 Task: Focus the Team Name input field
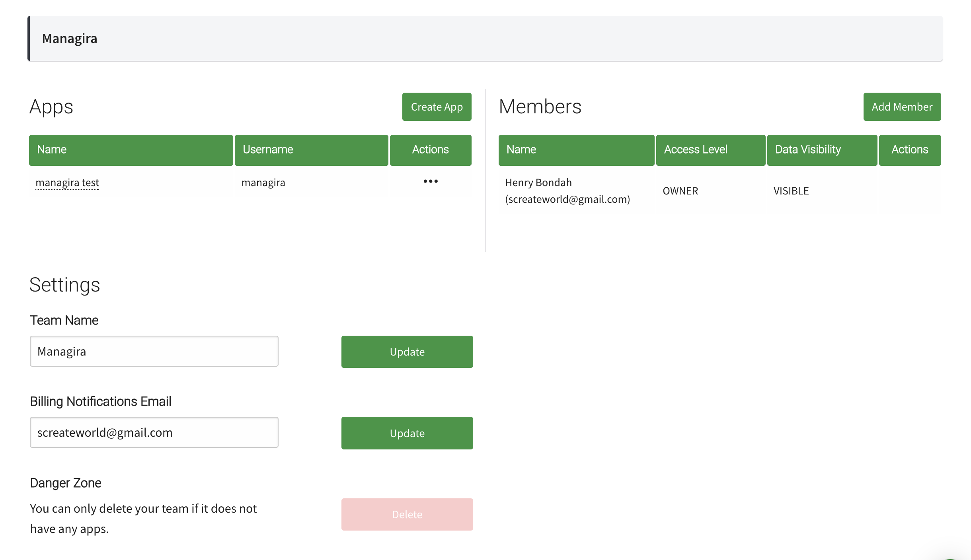pos(154,351)
